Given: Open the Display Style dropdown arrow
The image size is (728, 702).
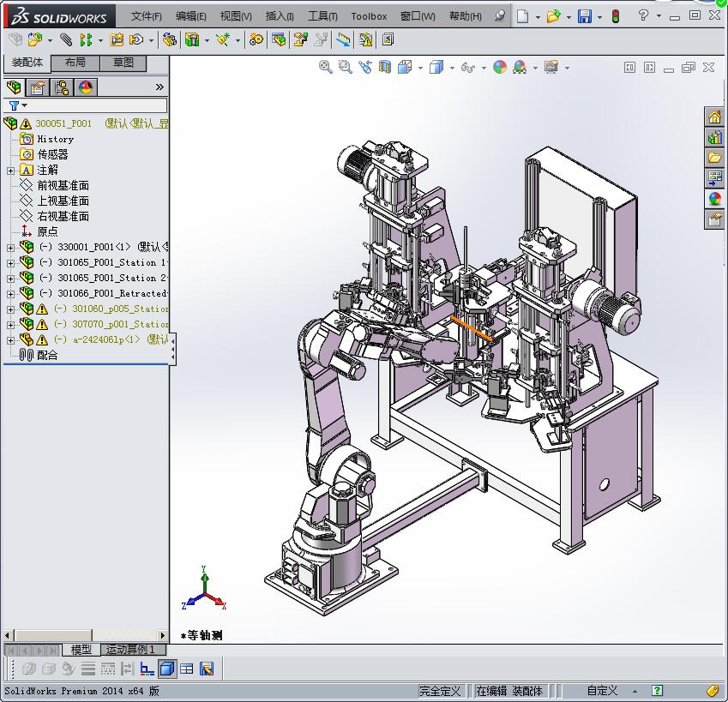Looking at the screenshot, I should (452, 68).
